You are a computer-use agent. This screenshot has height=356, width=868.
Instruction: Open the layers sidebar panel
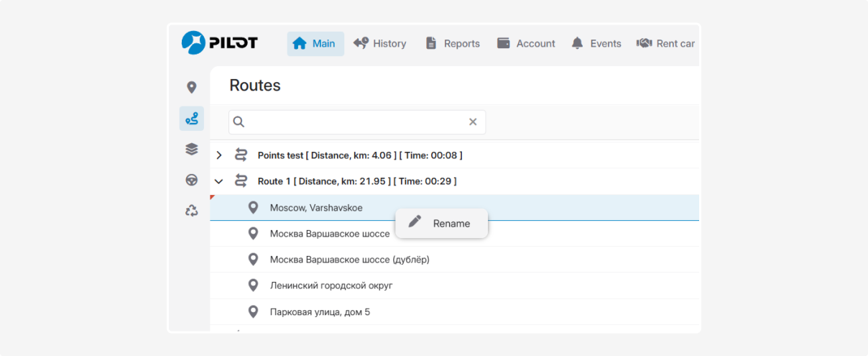tap(191, 149)
